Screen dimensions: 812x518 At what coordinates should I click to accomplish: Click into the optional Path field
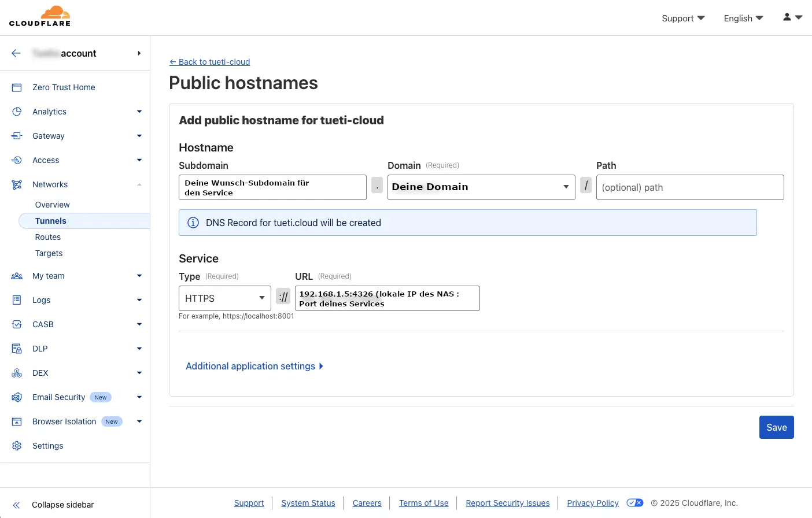(689, 187)
